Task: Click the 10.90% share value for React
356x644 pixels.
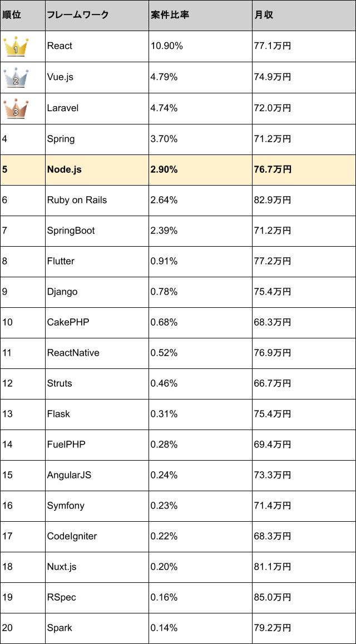Action: click(x=166, y=46)
